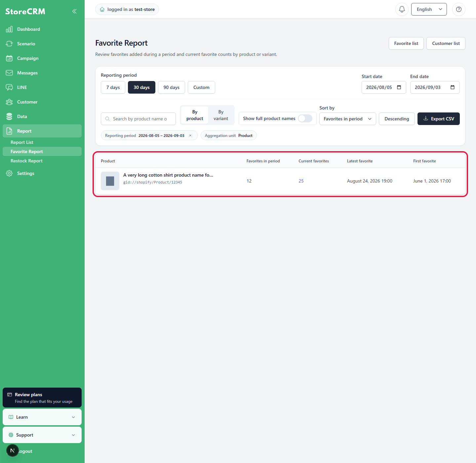Click the Start date field
476x463 pixels.
click(384, 87)
